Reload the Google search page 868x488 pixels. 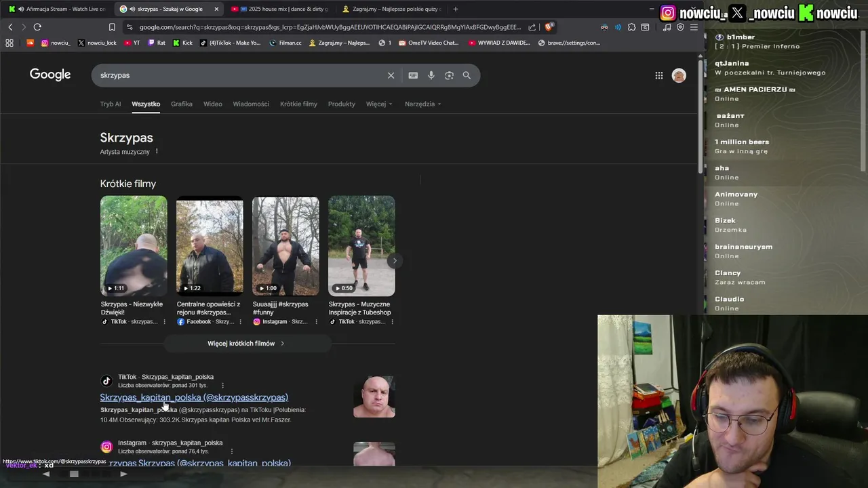(37, 27)
